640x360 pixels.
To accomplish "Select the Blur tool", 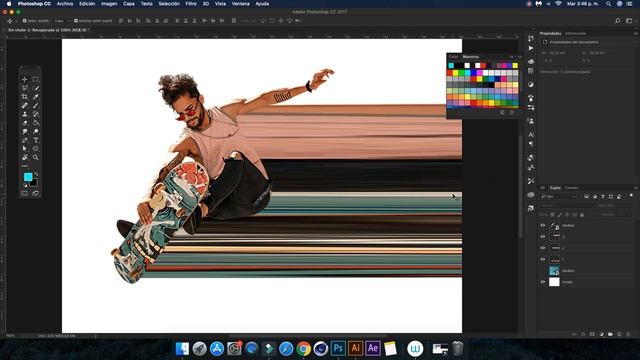I will pyautogui.click(x=24, y=131).
